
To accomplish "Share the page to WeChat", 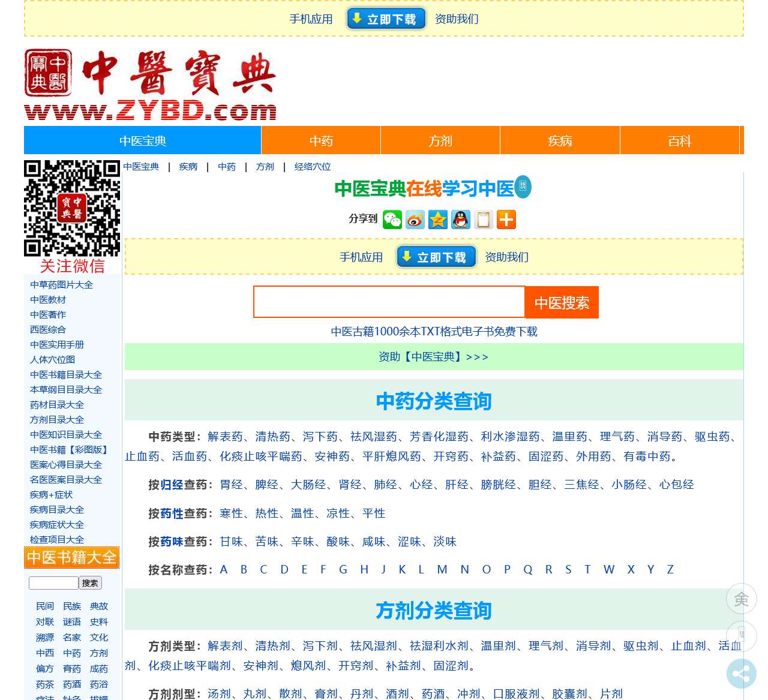I will pyautogui.click(x=393, y=220).
